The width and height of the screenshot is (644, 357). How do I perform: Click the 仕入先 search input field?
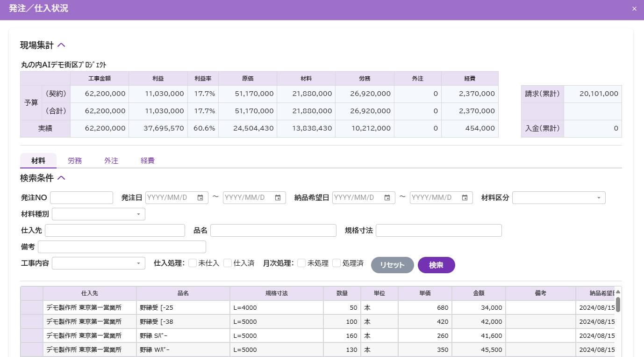tap(115, 231)
